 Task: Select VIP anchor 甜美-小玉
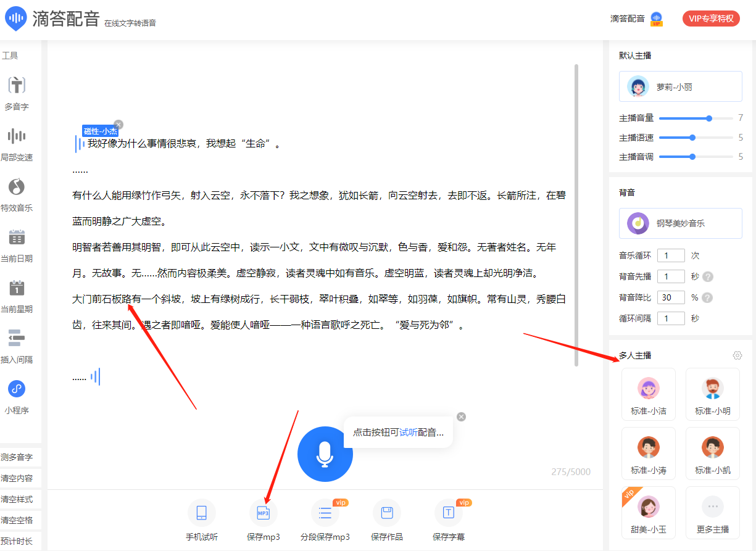pos(649,513)
